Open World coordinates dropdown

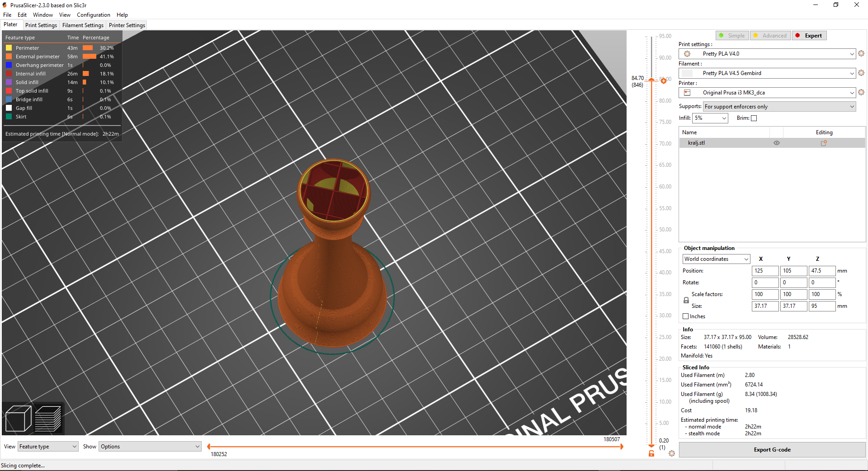click(716, 259)
